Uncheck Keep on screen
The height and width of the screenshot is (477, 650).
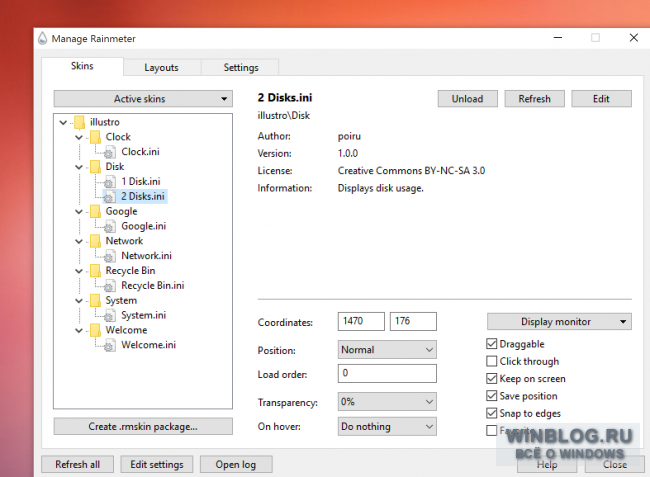(x=492, y=378)
